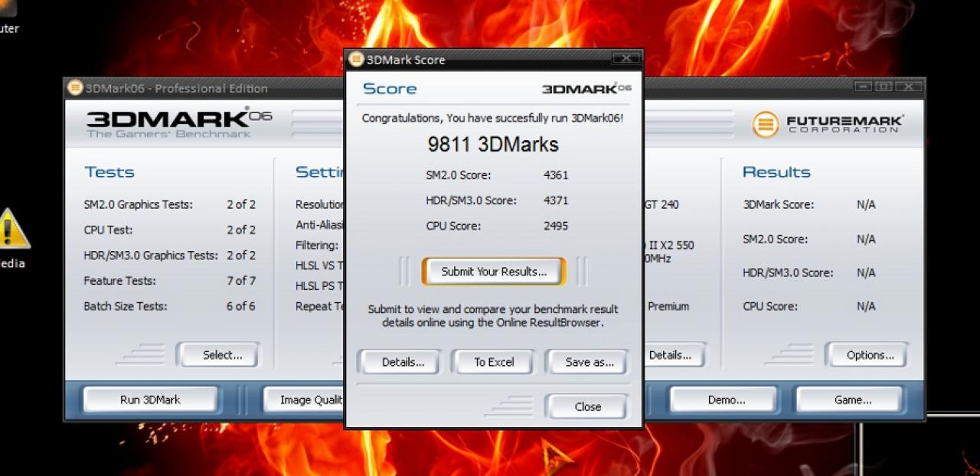
Task: Click the 'GT 240' graphics card text
Action: [x=663, y=205]
